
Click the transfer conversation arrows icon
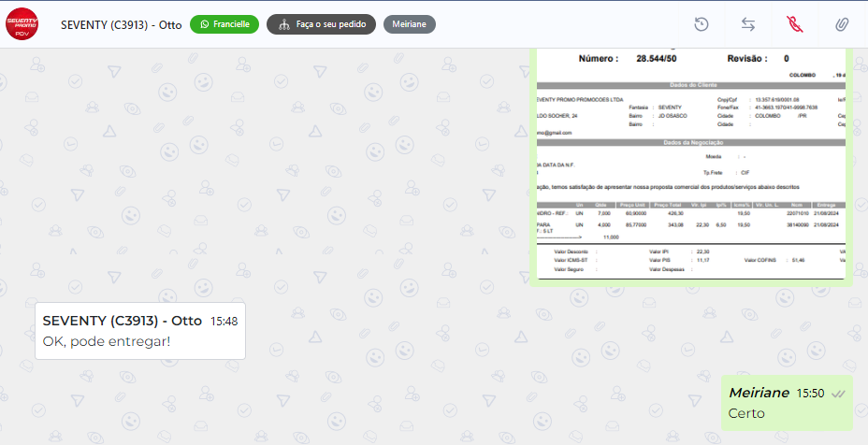(x=747, y=24)
